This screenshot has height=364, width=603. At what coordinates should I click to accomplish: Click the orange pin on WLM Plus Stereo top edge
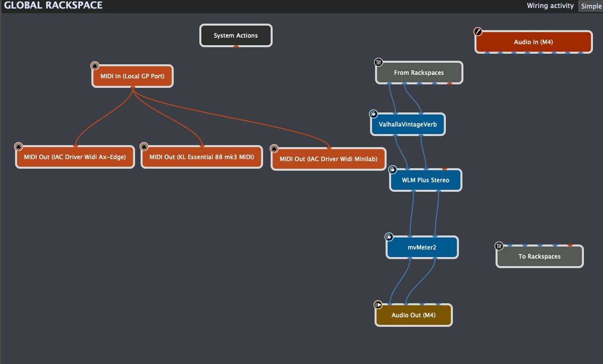(x=444, y=169)
